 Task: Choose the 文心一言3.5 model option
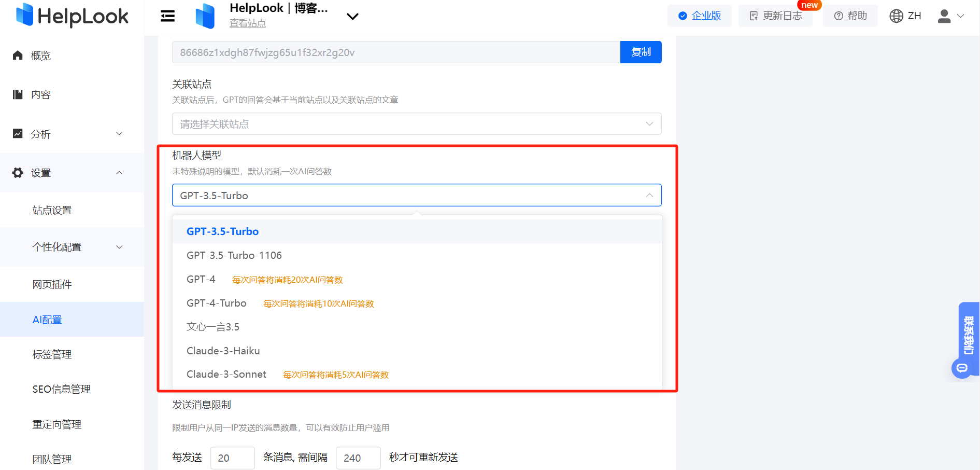(x=417, y=327)
